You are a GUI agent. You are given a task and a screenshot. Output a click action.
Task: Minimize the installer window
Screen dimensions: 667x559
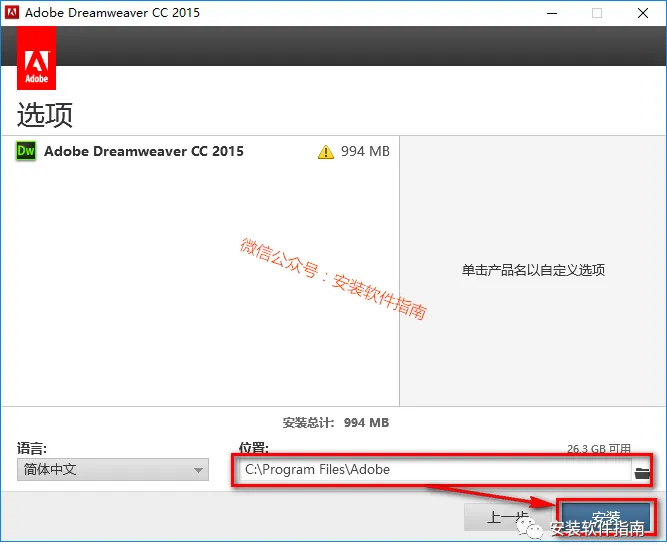pyautogui.click(x=552, y=13)
